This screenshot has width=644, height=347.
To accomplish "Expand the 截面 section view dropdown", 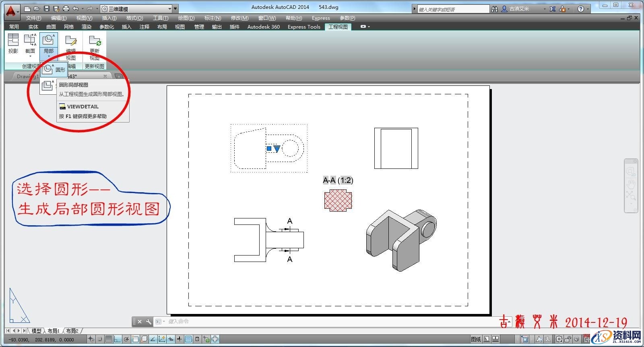I will pos(30,56).
